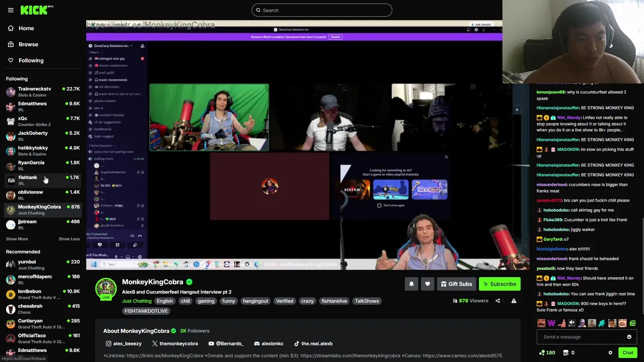The image size is (644, 362).
Task: Select the FISHTANKDOTLIVE tag
Action: click(x=146, y=311)
